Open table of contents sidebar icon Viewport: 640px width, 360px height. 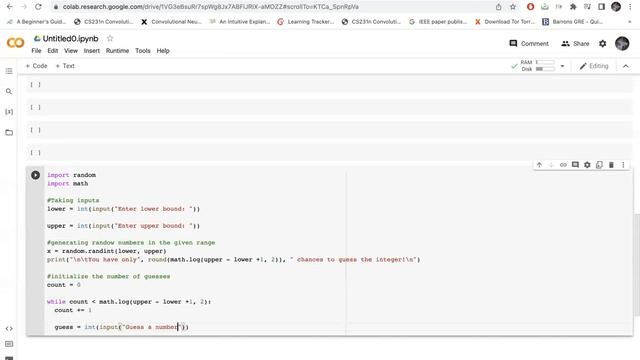point(9,71)
